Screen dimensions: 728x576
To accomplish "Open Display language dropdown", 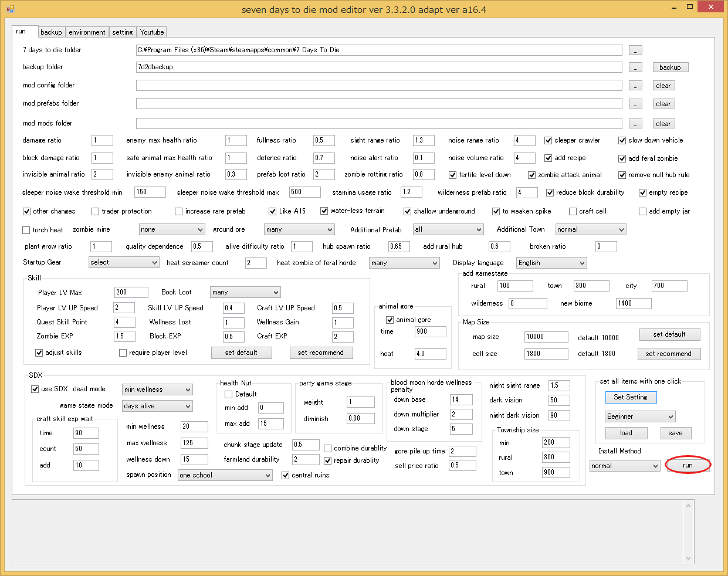I will point(551,263).
